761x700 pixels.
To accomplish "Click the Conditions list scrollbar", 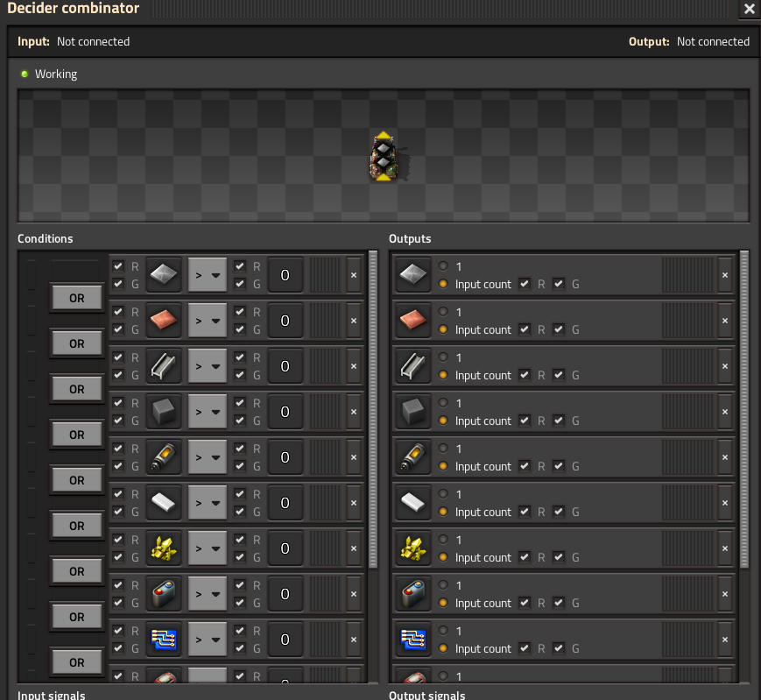I will 373,410.
